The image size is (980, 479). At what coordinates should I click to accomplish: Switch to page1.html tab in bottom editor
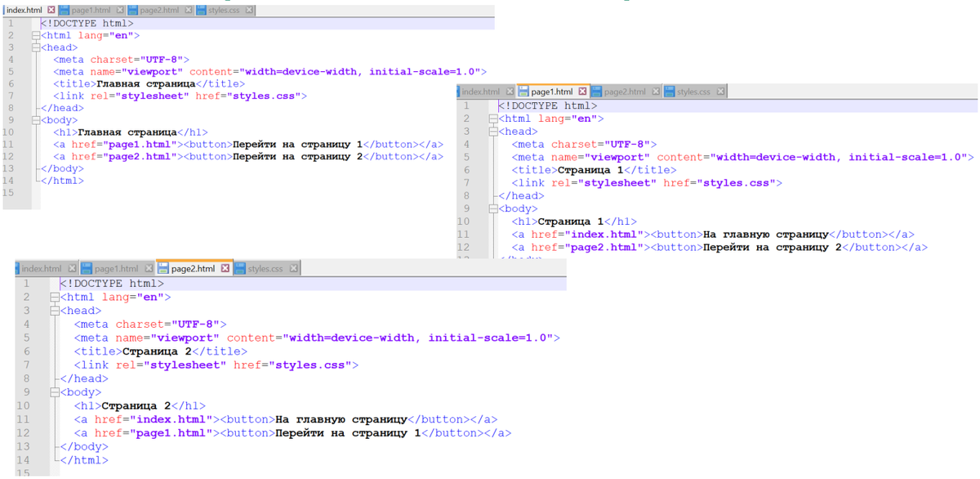tap(118, 268)
